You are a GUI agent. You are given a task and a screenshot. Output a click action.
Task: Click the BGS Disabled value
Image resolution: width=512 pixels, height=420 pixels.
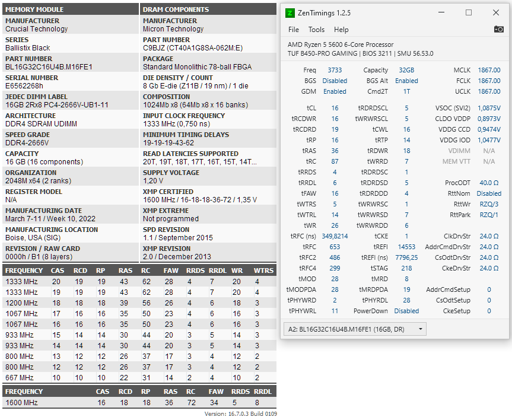(335, 81)
